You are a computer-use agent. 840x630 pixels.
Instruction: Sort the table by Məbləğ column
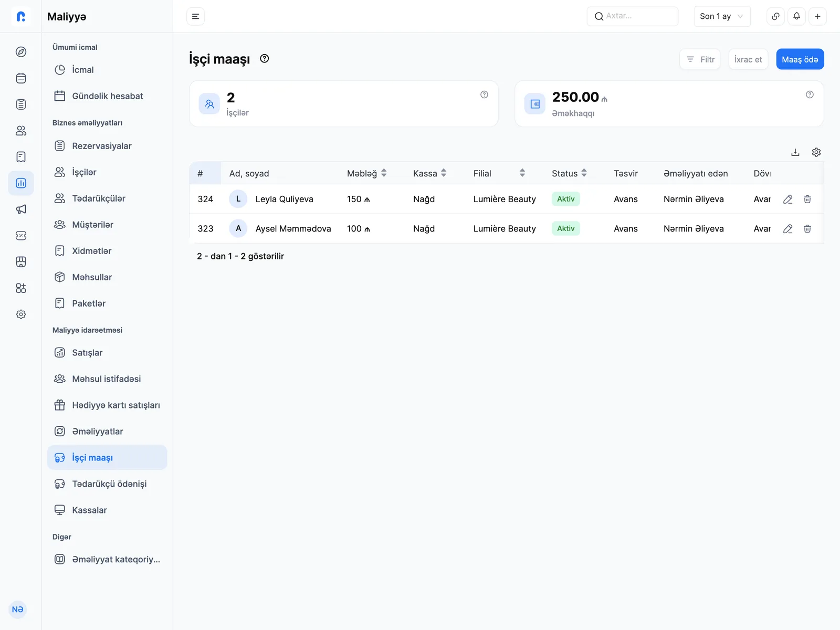(x=384, y=173)
